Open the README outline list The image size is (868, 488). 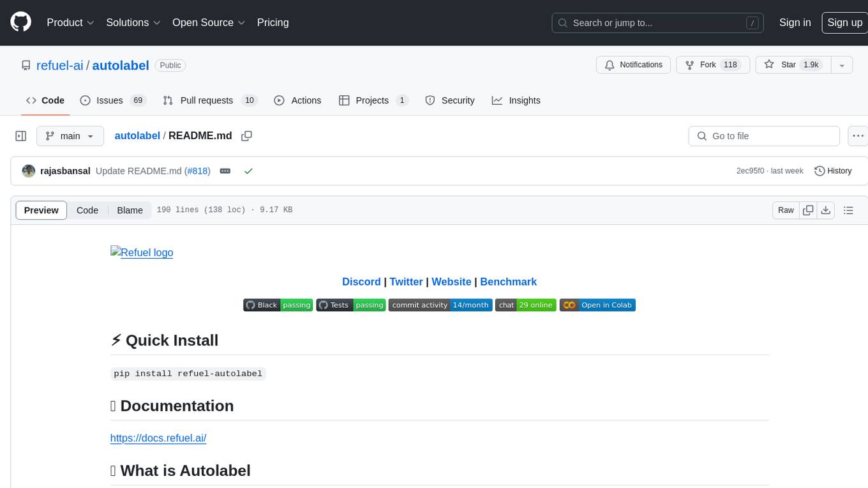(x=848, y=210)
